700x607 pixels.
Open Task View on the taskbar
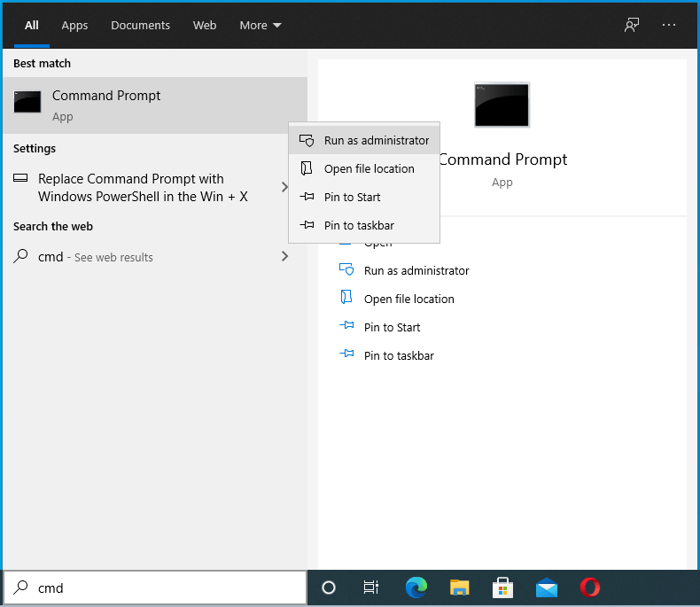point(371,588)
